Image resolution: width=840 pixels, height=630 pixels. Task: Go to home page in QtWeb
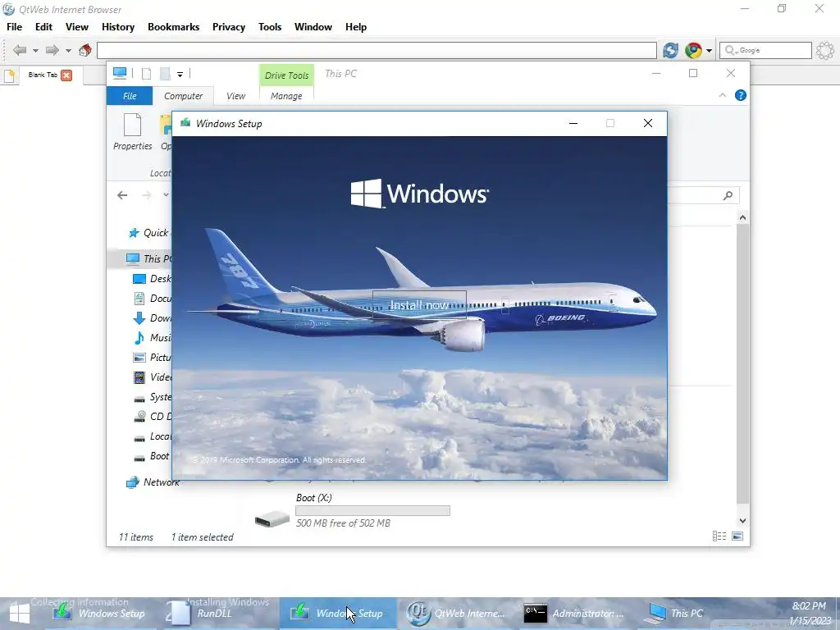pyautogui.click(x=84, y=50)
